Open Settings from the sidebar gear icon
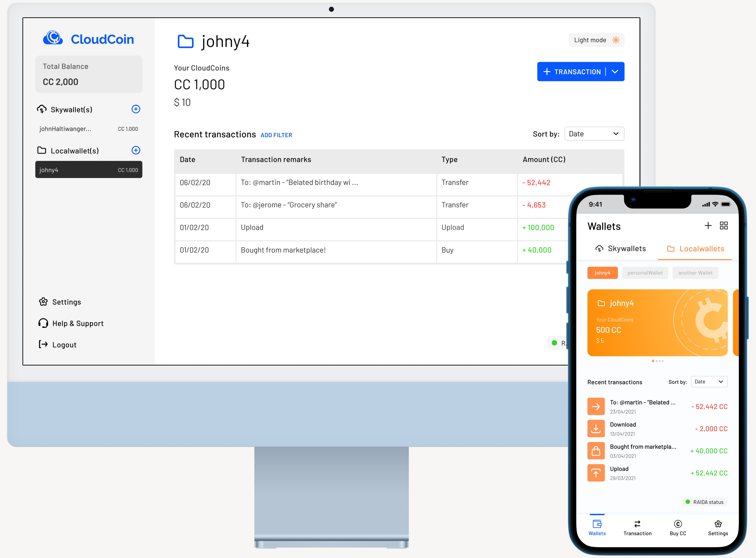 [43, 302]
